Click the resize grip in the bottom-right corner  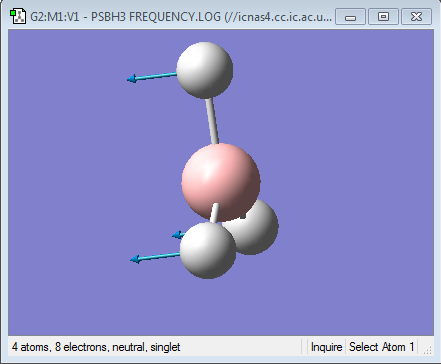[x=427, y=349]
